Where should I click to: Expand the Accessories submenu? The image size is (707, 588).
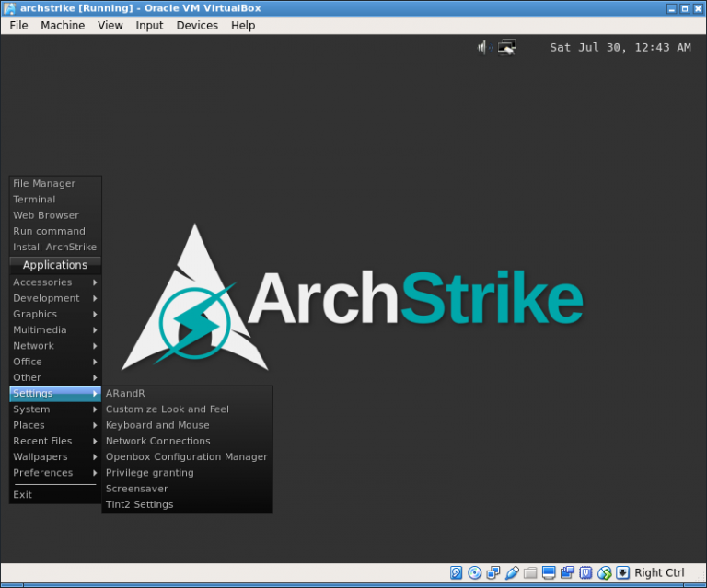55,282
